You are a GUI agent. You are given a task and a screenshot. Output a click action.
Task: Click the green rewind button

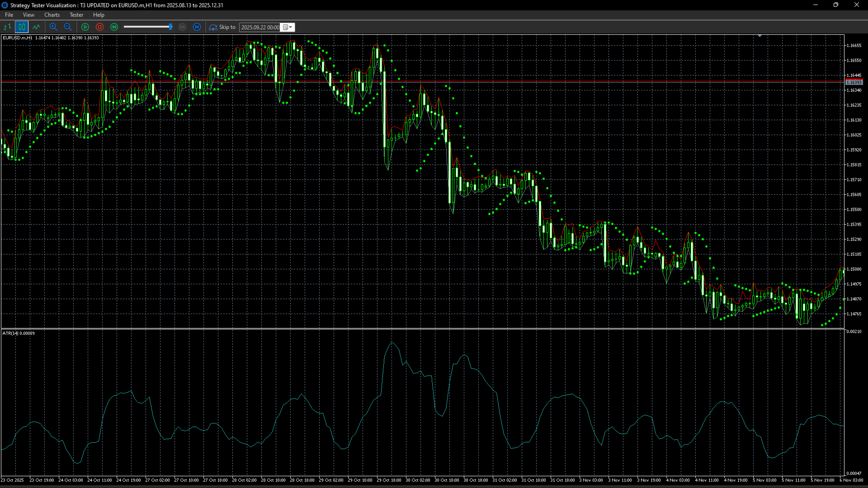[114, 27]
